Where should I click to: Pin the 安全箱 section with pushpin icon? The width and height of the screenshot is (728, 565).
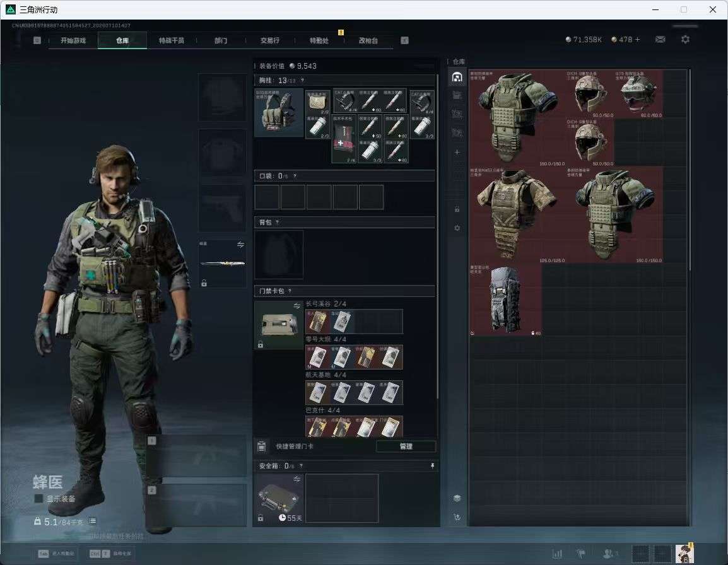coord(433,465)
